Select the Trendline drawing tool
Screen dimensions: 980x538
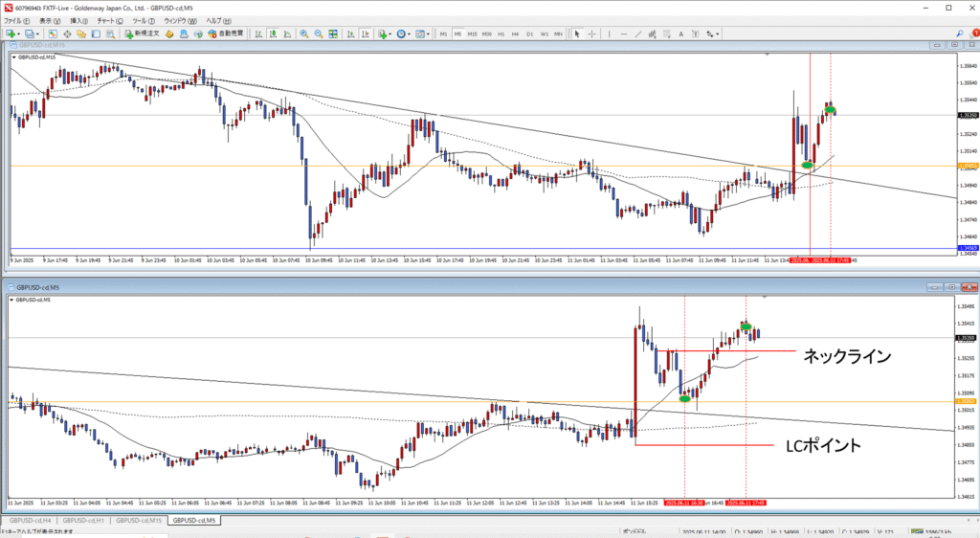pyautogui.click(x=638, y=34)
